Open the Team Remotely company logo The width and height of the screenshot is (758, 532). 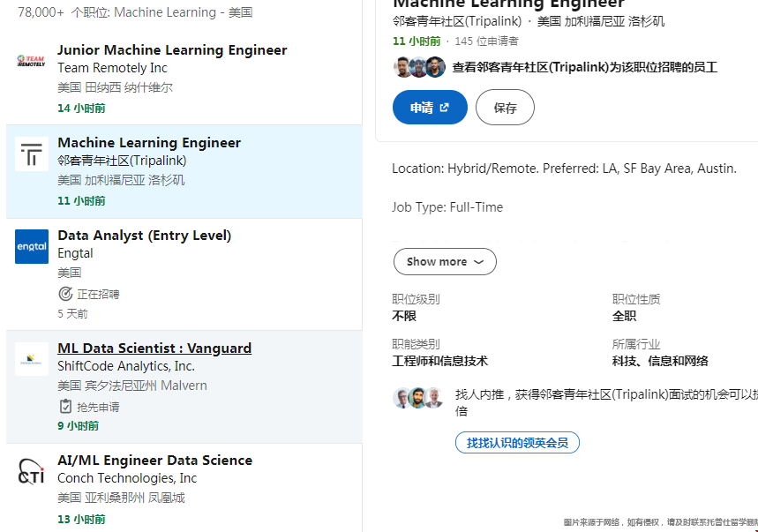point(32,61)
